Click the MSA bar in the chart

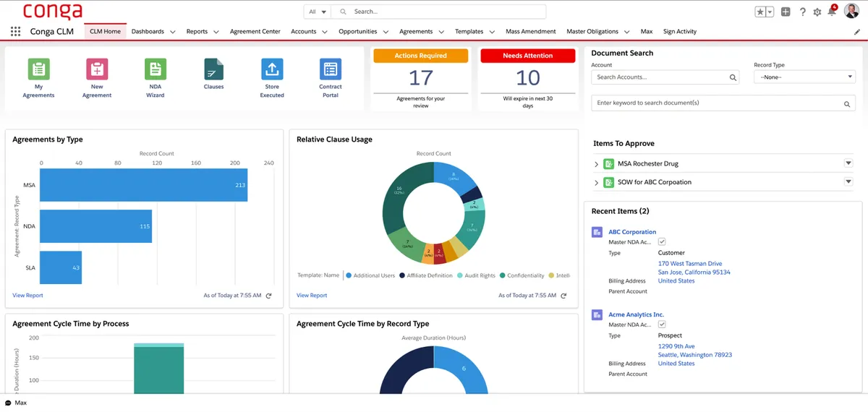pyautogui.click(x=143, y=185)
